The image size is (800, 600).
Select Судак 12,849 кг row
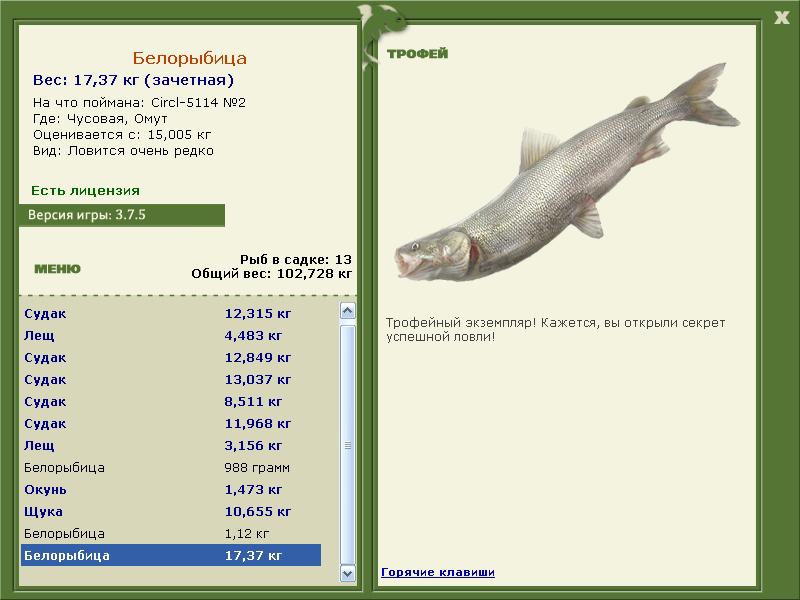pyautogui.click(x=171, y=357)
